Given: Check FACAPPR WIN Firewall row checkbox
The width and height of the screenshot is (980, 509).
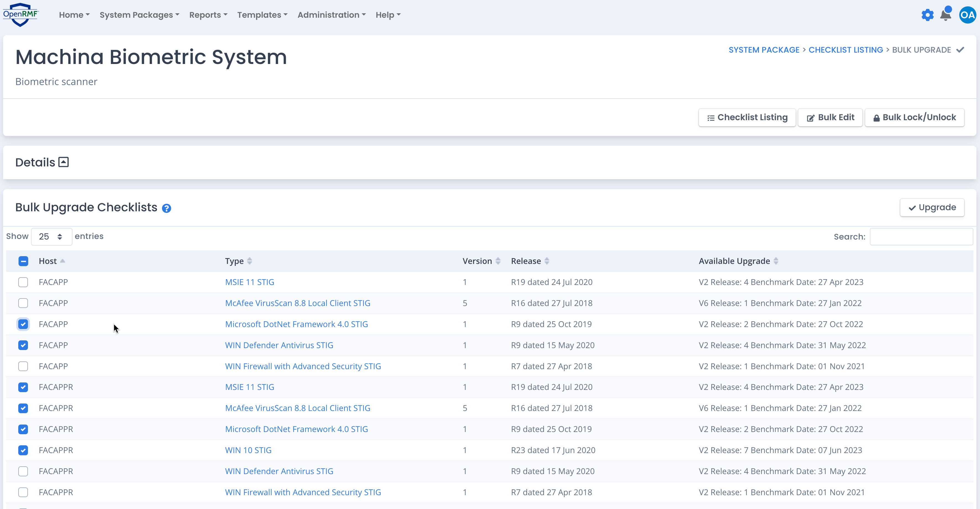Looking at the screenshot, I should click(23, 492).
